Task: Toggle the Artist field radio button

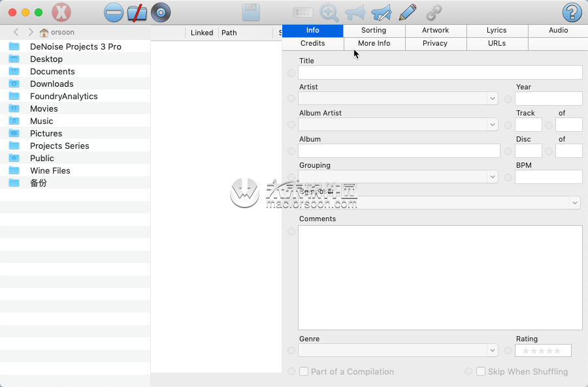Action: 291,99
